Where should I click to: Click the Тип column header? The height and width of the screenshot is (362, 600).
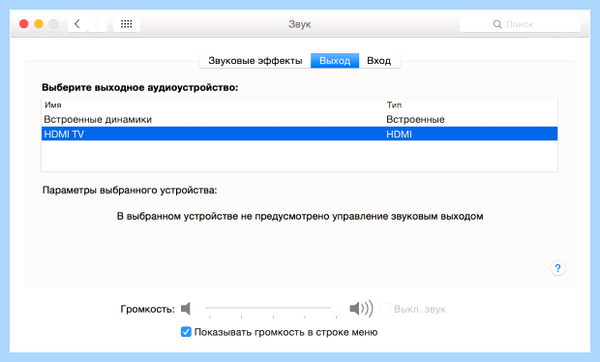(x=394, y=105)
